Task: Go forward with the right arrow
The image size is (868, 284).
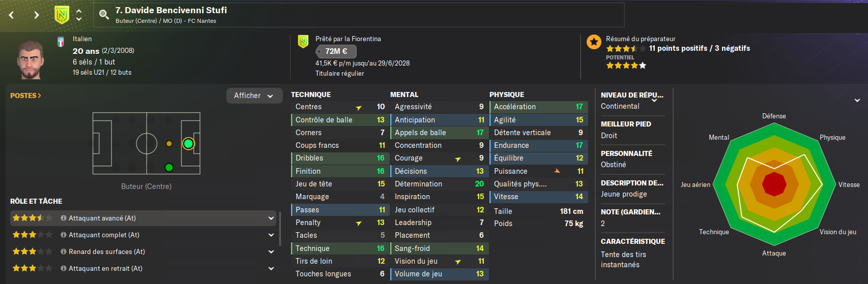Action: 36,15
